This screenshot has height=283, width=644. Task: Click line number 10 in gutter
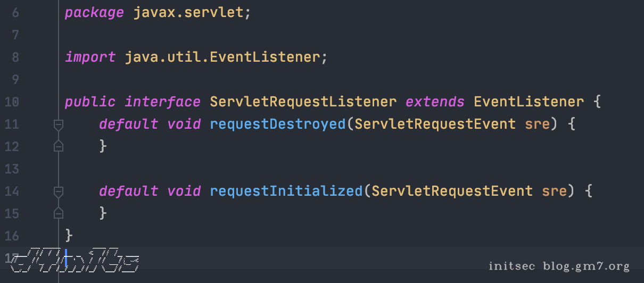(x=12, y=102)
